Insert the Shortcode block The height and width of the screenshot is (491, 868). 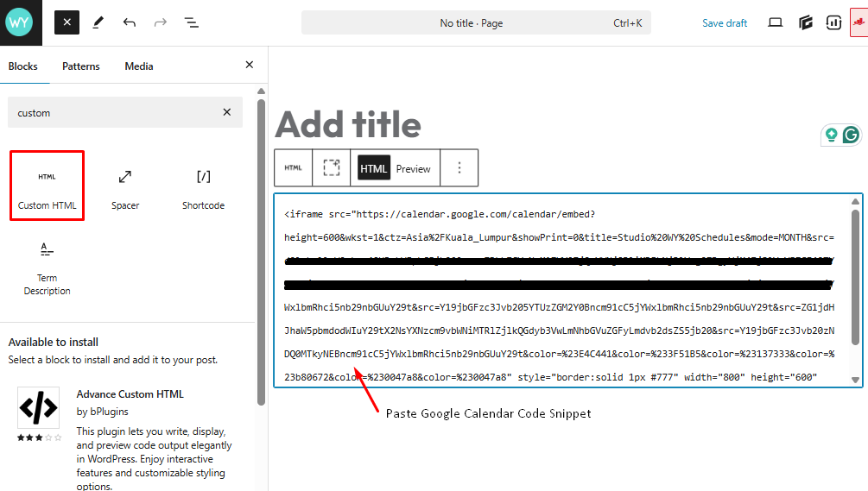[x=203, y=190]
